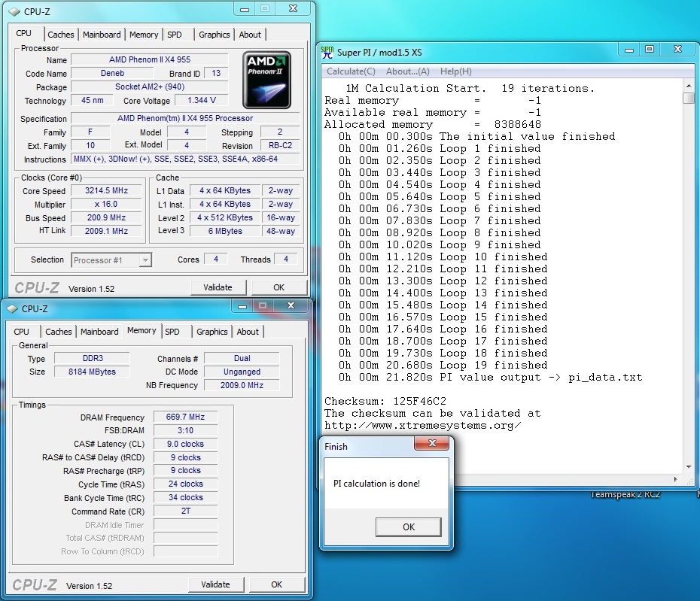
Task: Open the About...(A) menu in Super PI
Action: (x=408, y=71)
